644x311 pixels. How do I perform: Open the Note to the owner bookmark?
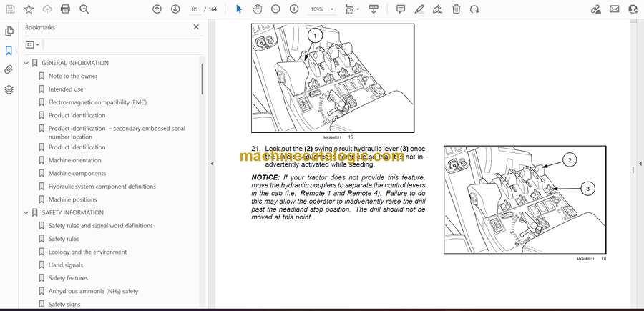point(73,76)
